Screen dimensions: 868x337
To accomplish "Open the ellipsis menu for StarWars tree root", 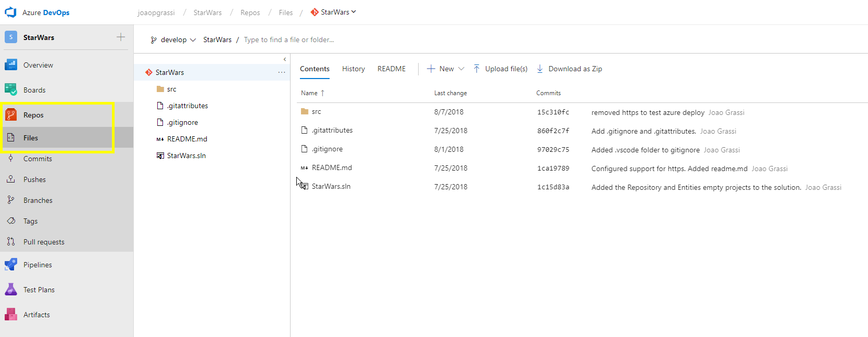I will pyautogui.click(x=282, y=72).
